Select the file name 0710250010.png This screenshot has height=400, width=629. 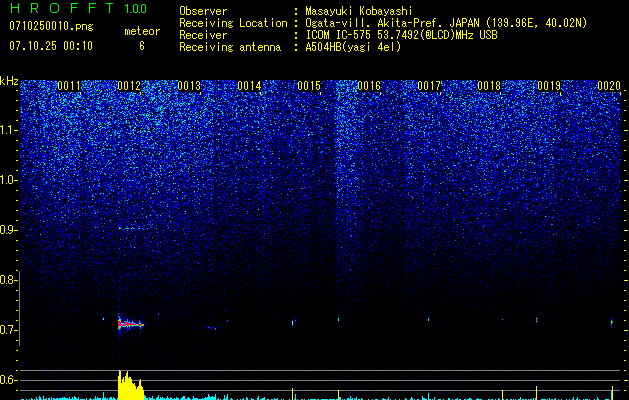[x=51, y=26]
